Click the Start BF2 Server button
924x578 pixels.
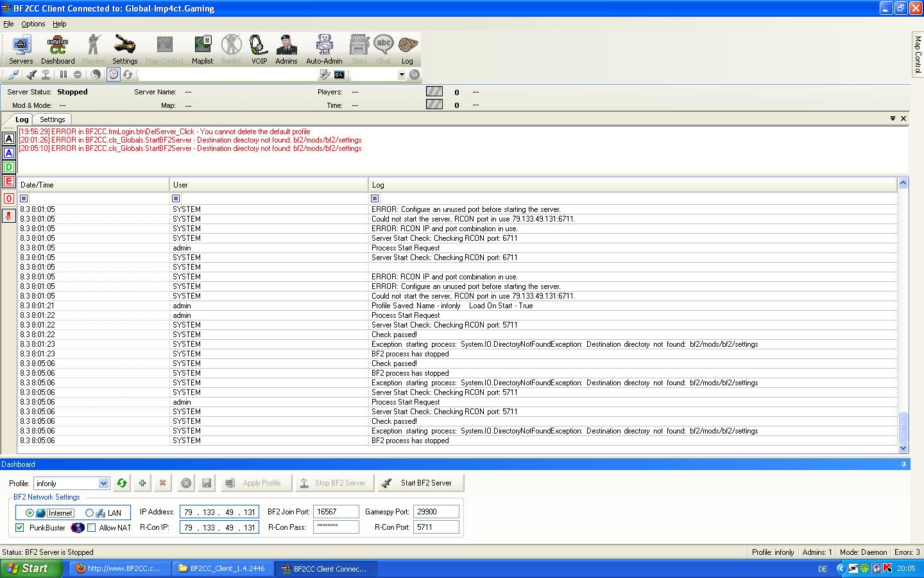coord(420,483)
